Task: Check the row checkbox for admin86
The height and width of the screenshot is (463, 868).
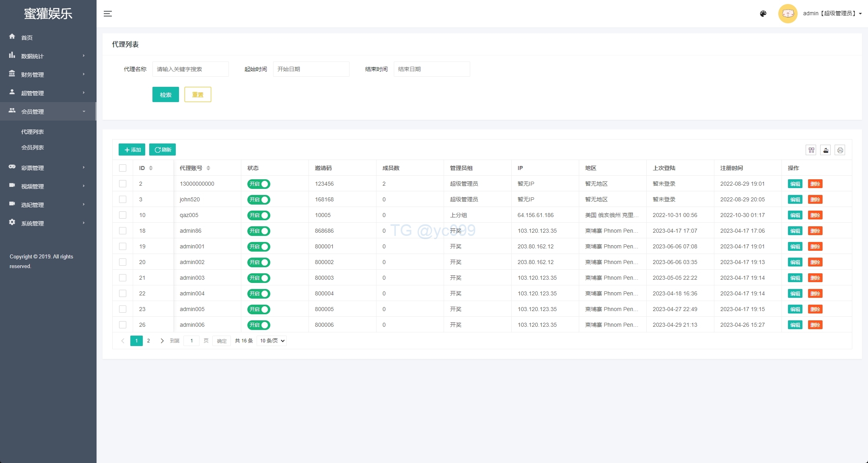Action: (x=123, y=231)
